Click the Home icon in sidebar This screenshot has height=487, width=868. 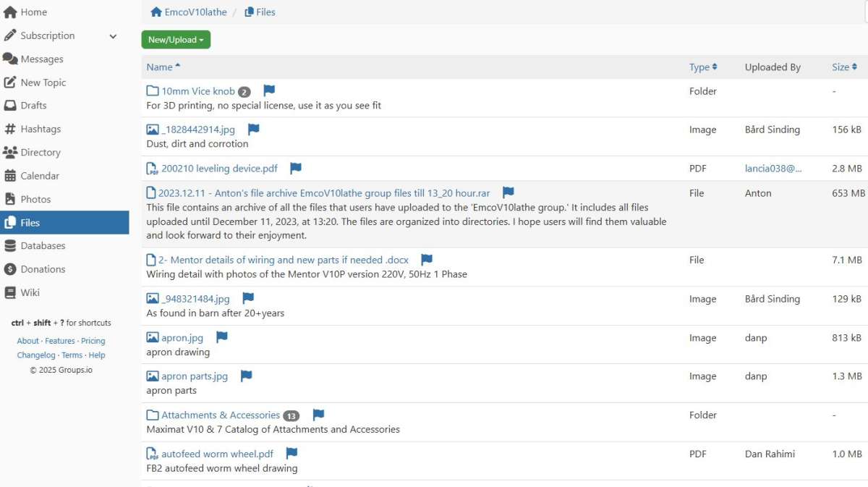coord(10,12)
